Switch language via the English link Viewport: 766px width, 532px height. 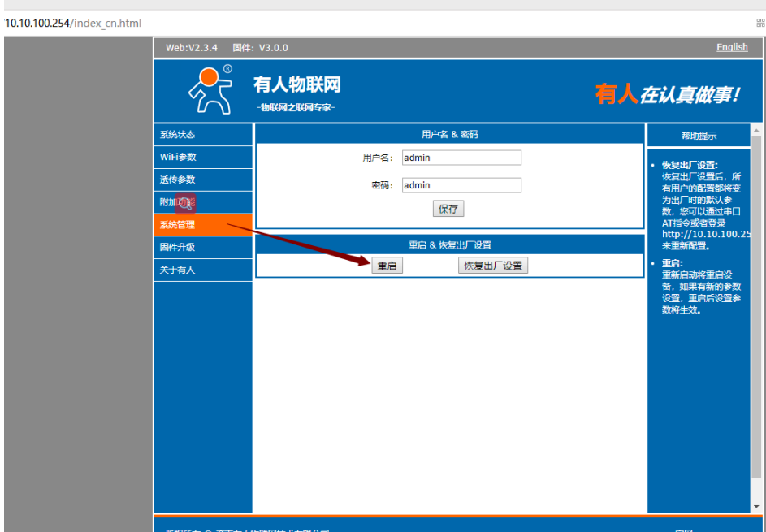[x=732, y=47]
